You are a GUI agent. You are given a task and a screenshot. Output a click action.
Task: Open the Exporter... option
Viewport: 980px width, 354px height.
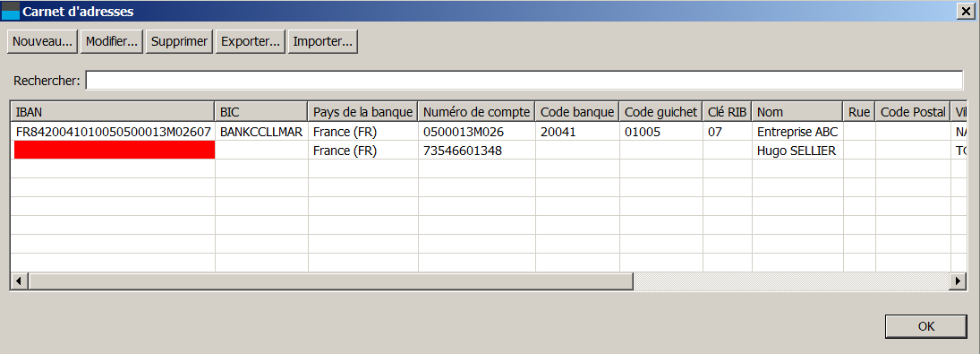click(251, 42)
